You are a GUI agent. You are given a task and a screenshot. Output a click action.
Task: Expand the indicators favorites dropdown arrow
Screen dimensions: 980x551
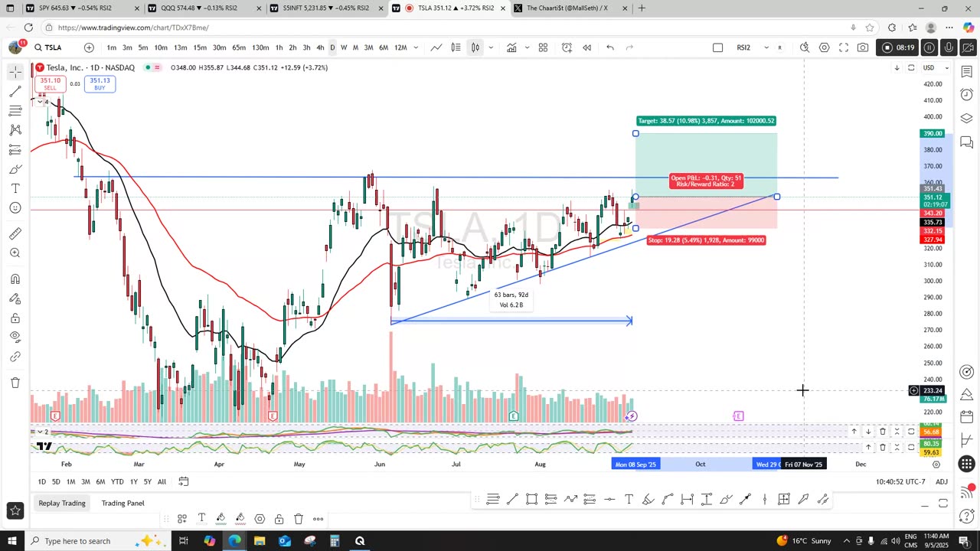pyautogui.click(x=527, y=47)
